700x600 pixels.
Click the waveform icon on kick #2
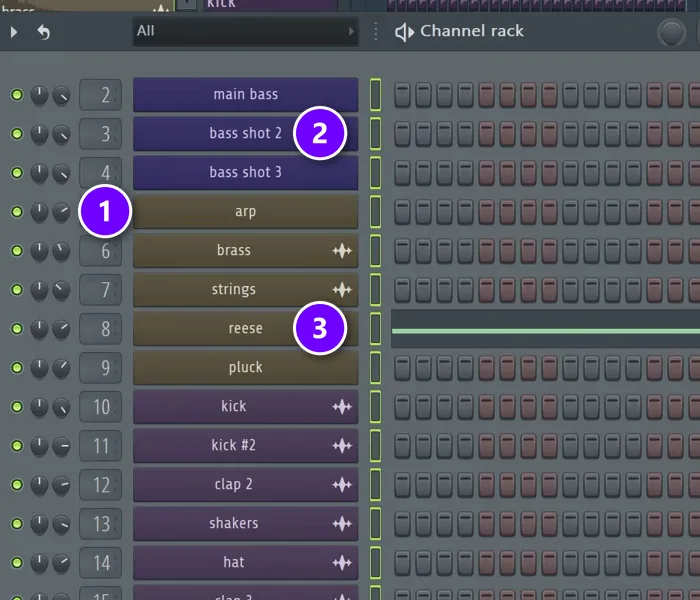coord(342,446)
